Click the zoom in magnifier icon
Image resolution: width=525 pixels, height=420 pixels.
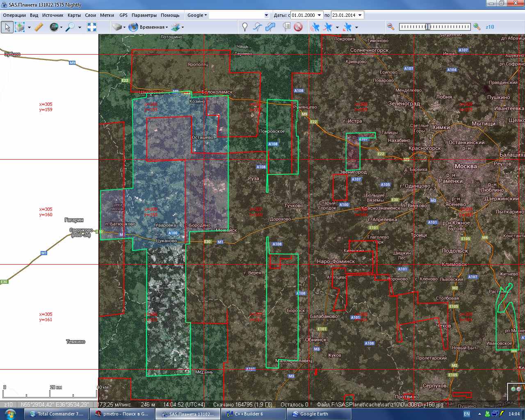click(x=477, y=27)
